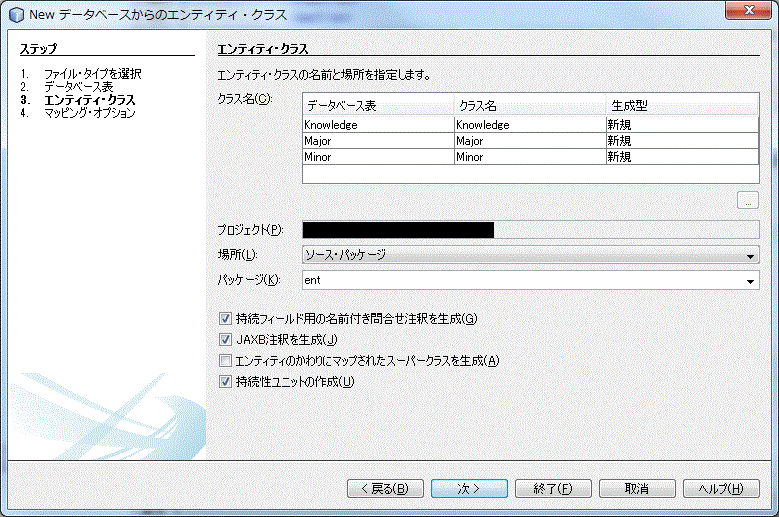Click step 2 データベース表
The image size is (779, 517).
(x=78, y=87)
